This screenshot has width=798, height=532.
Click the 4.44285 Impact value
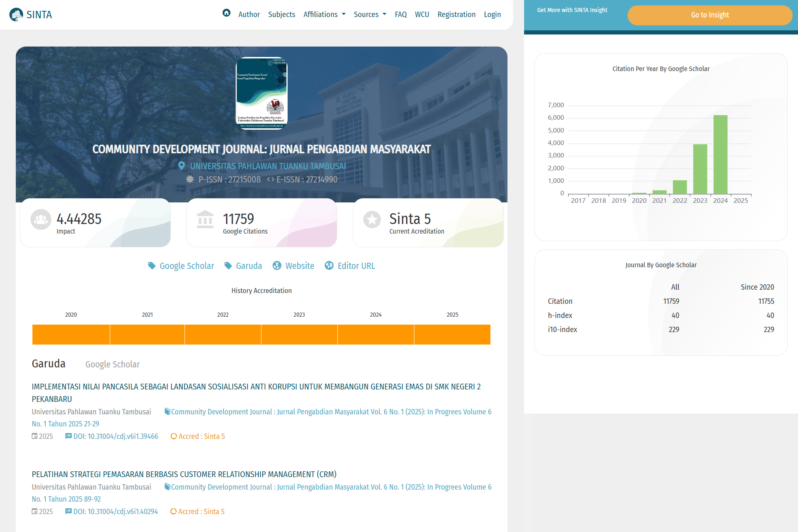pos(79,219)
